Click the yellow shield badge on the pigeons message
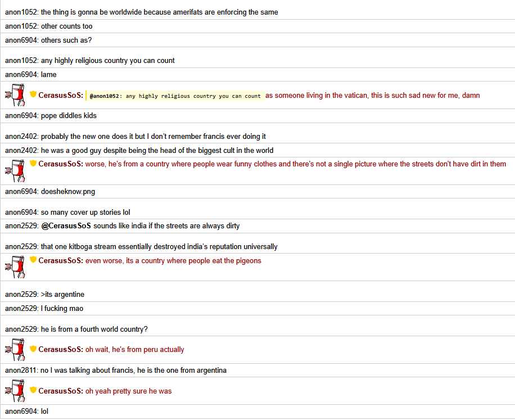Screen dimensions: 515x420 coord(33,259)
